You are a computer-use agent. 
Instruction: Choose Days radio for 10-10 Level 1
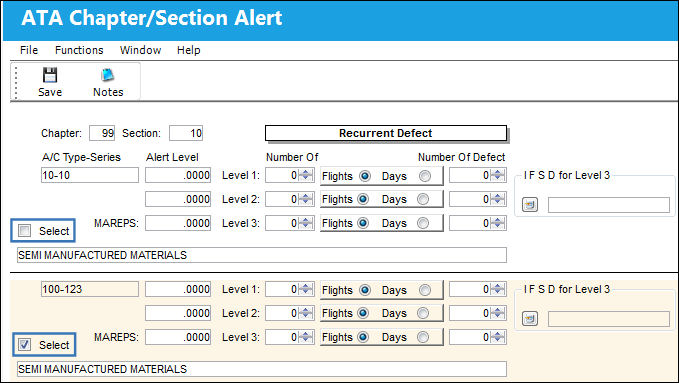coord(425,176)
